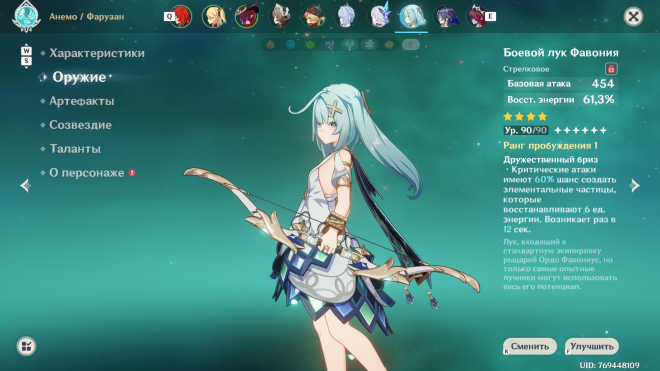Close the character screen with X
The height and width of the screenshot is (371, 660).
(633, 17)
